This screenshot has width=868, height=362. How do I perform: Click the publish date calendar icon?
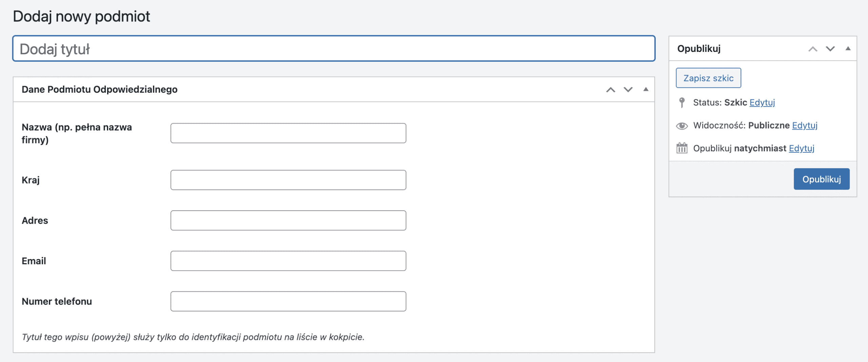(x=682, y=148)
